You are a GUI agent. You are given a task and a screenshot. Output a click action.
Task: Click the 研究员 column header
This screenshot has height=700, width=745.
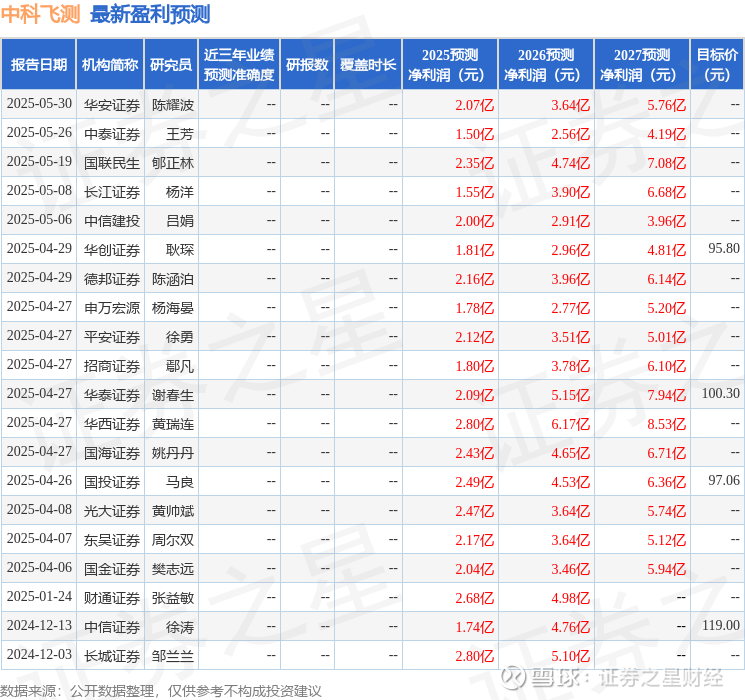171,65
